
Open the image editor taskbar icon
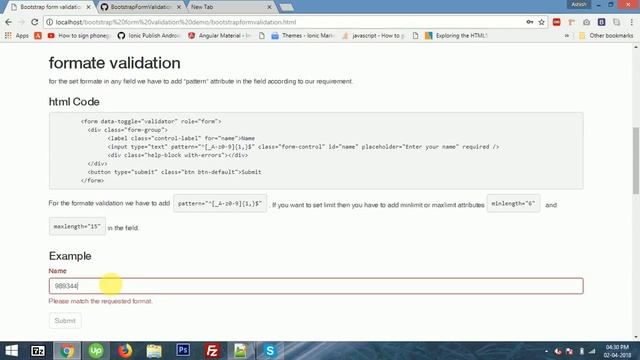(240, 351)
